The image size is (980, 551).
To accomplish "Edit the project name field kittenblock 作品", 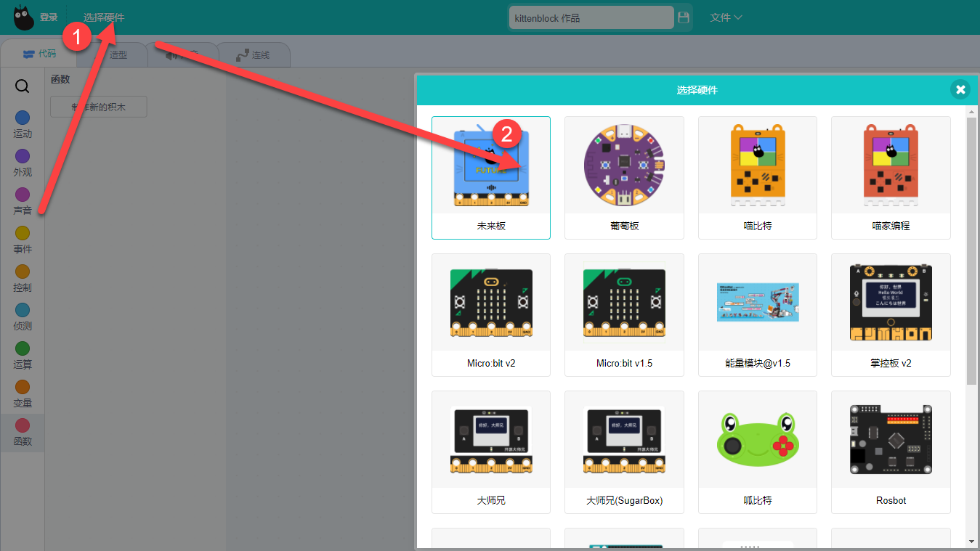I will 591,17.
